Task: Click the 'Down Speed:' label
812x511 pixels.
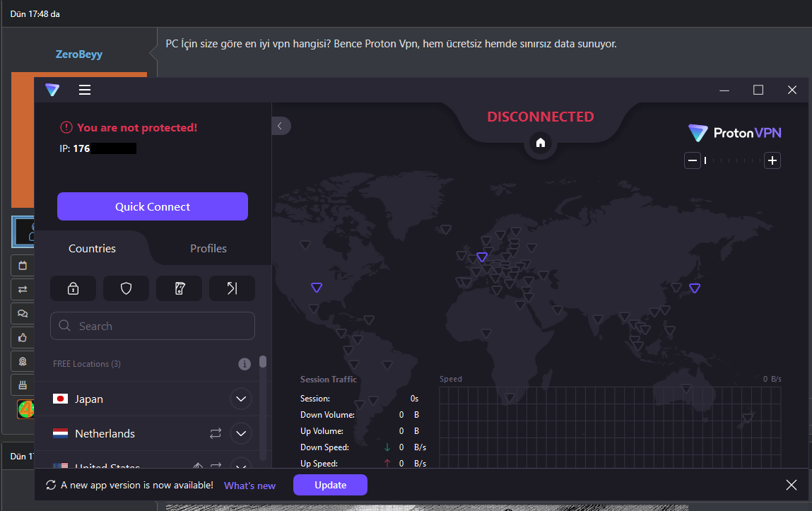Action: pyautogui.click(x=324, y=447)
